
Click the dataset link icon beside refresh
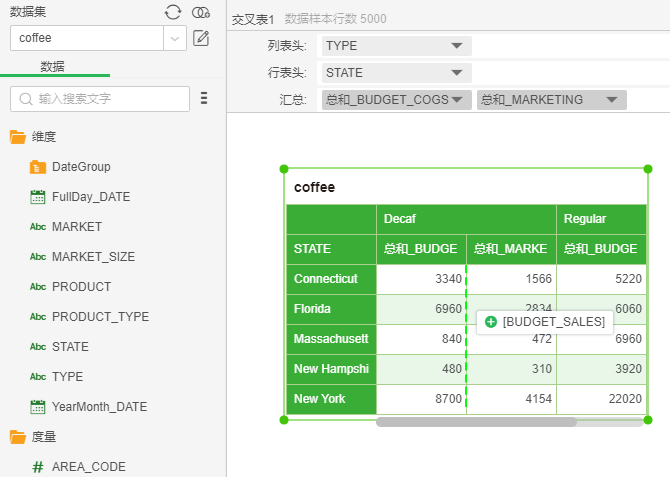click(x=201, y=12)
